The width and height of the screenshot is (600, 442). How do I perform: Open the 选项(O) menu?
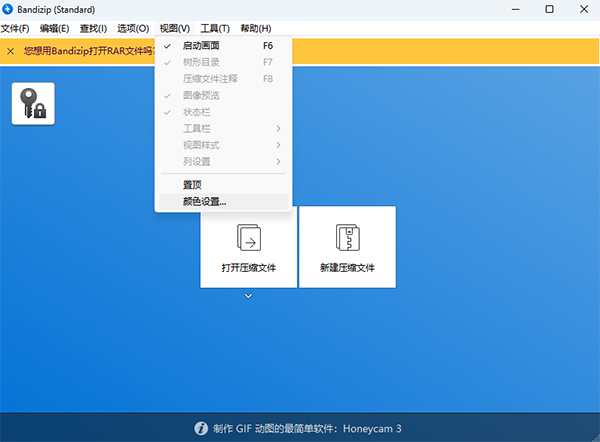tap(133, 28)
